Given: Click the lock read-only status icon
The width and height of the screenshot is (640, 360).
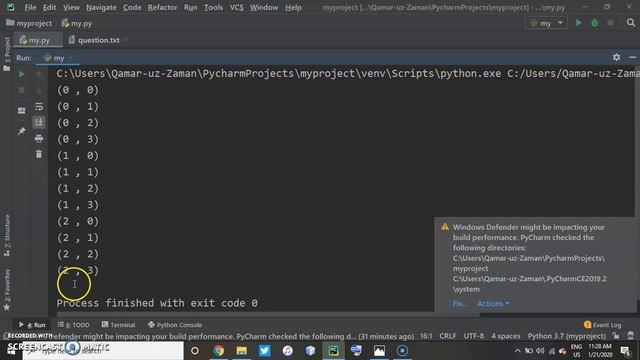Looking at the screenshot, I should [x=616, y=336].
